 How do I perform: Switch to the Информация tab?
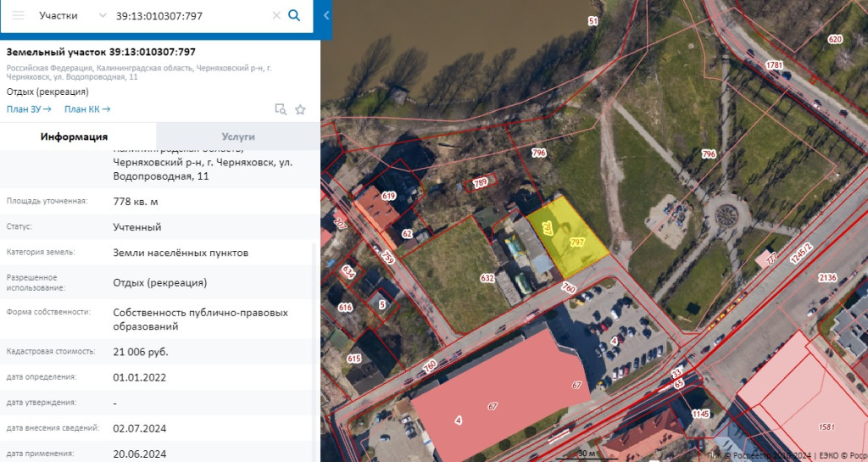tap(75, 136)
